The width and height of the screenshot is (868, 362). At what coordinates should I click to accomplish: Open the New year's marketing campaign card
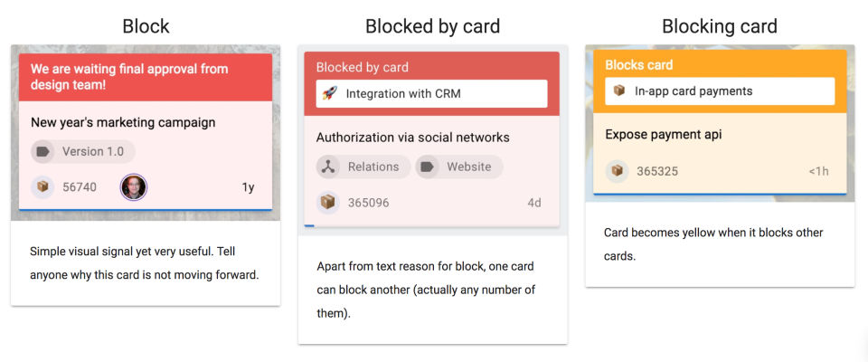[x=123, y=122]
